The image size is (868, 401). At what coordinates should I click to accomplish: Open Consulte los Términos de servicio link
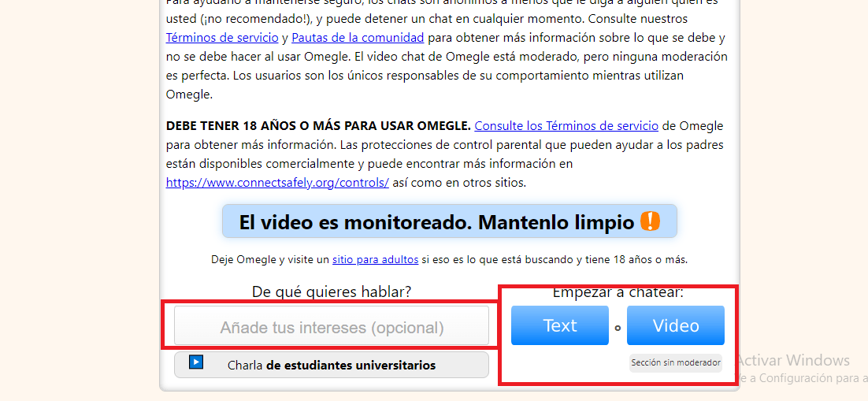(566, 126)
